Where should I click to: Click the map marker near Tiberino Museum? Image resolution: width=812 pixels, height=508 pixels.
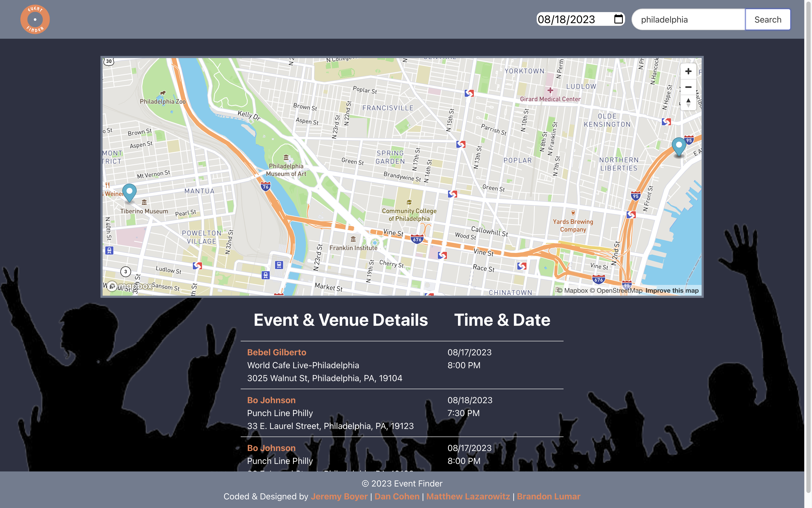tap(129, 192)
